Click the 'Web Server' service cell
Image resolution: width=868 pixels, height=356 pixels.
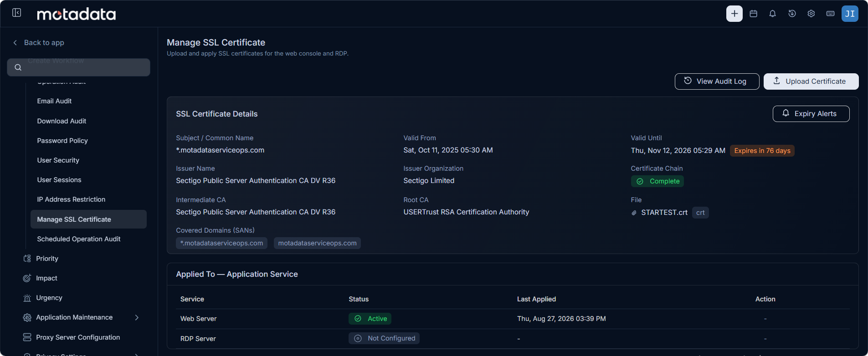click(199, 319)
